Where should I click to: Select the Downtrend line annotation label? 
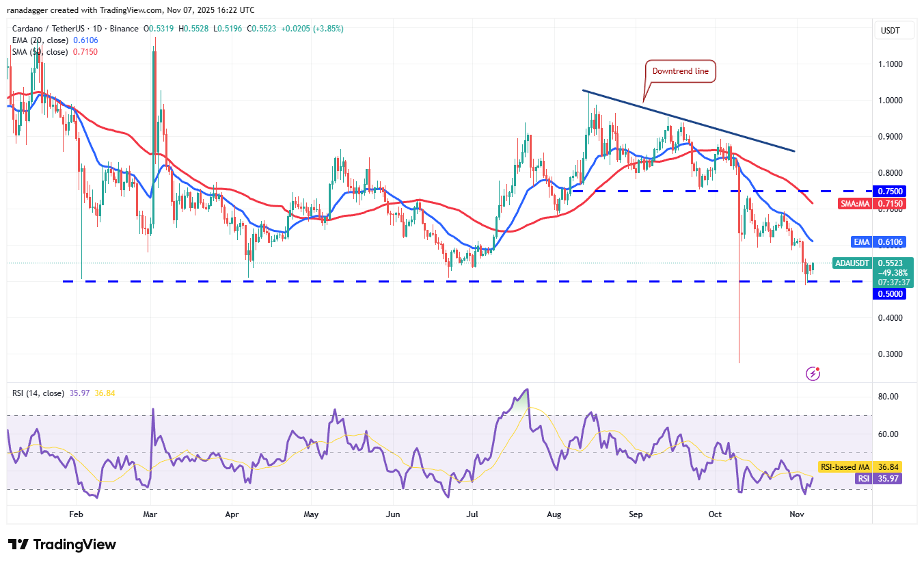pyautogui.click(x=679, y=70)
